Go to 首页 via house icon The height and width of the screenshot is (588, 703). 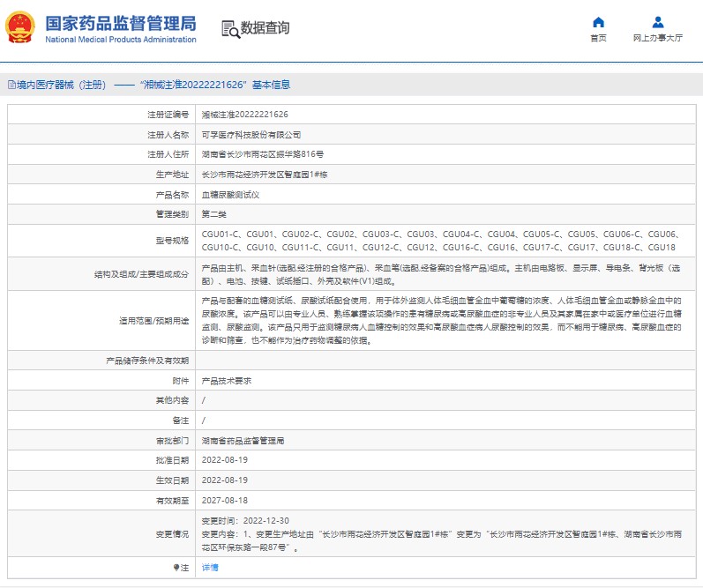click(x=598, y=22)
